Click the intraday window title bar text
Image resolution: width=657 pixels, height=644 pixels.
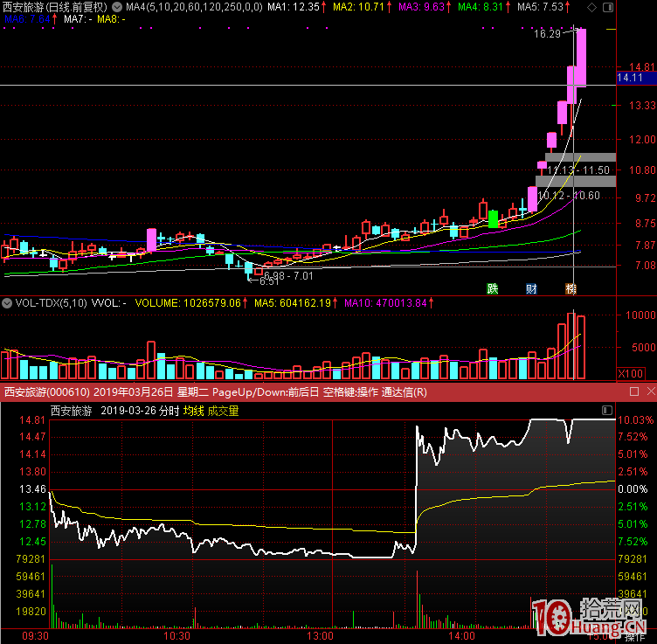[216, 392]
